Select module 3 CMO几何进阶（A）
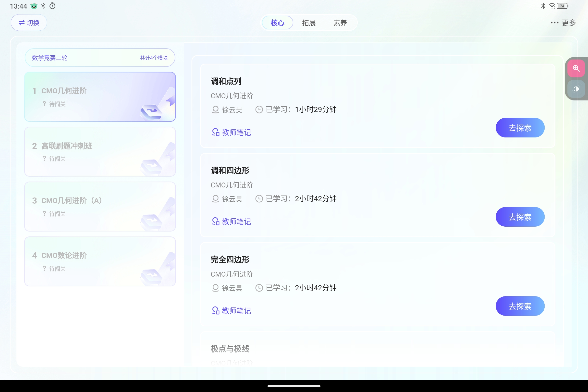The height and width of the screenshot is (392, 588). (x=100, y=207)
